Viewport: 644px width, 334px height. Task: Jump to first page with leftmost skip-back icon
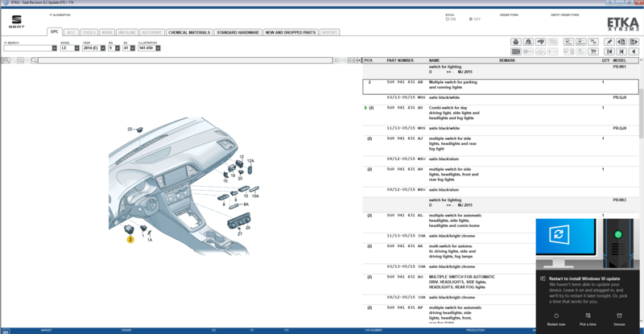(609, 52)
